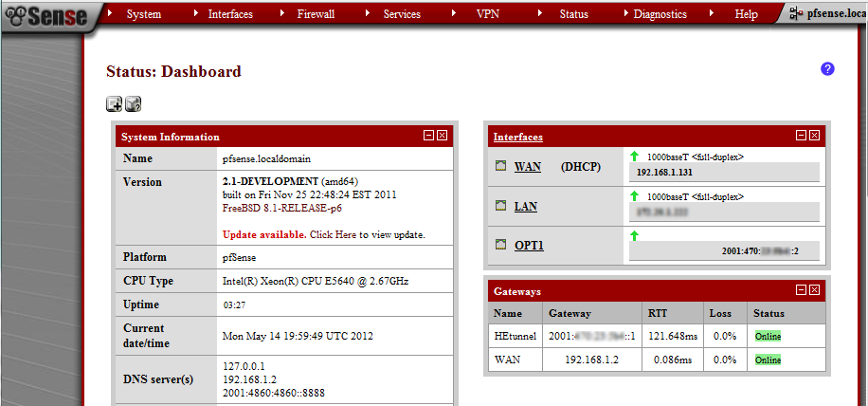Click the Status: Dashboard heading
Viewport: 868px width, 406px height.
pos(173,71)
